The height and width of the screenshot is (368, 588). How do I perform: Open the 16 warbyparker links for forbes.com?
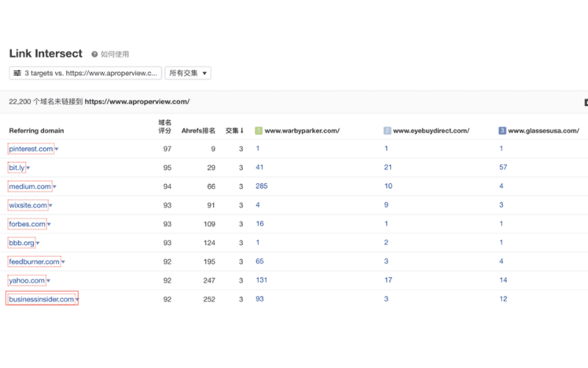(260, 224)
